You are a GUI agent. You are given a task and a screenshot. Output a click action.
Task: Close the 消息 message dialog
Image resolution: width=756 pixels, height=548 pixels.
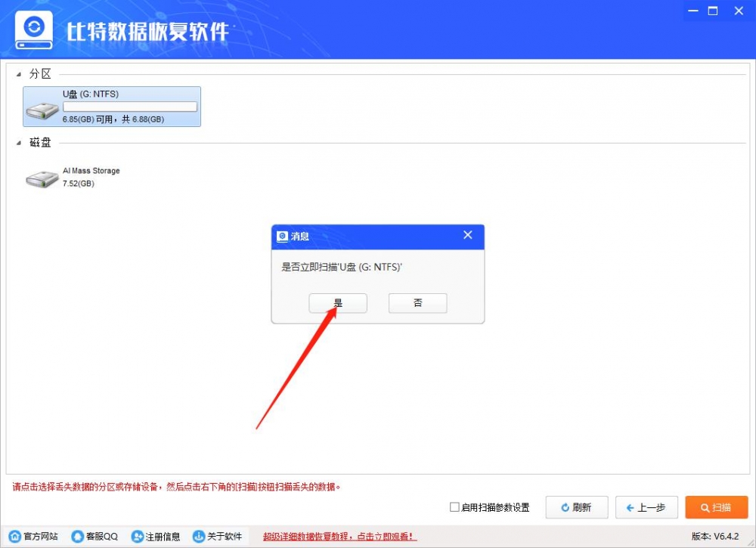(x=468, y=235)
